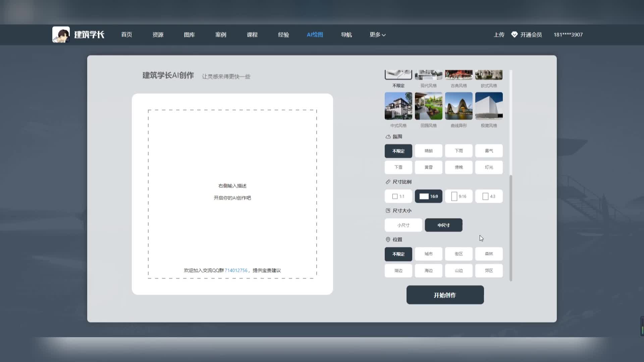Image resolution: width=644 pixels, height=362 pixels.
Task: Select the 中式风格 style thumbnail
Action: tap(398, 106)
